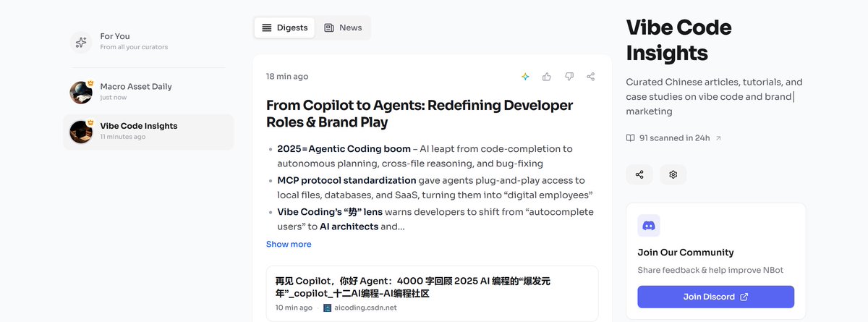Switch to the News tab
This screenshot has width=868, height=322.
coord(343,27)
